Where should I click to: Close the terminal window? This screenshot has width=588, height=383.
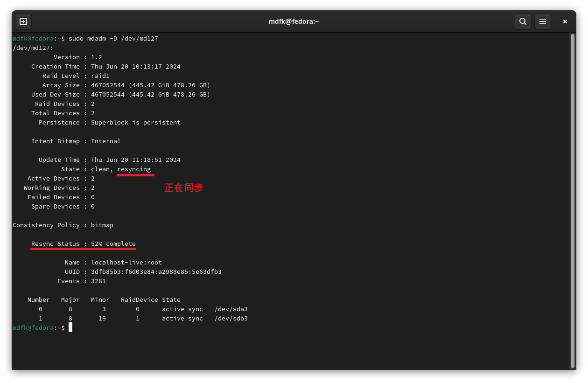(565, 21)
